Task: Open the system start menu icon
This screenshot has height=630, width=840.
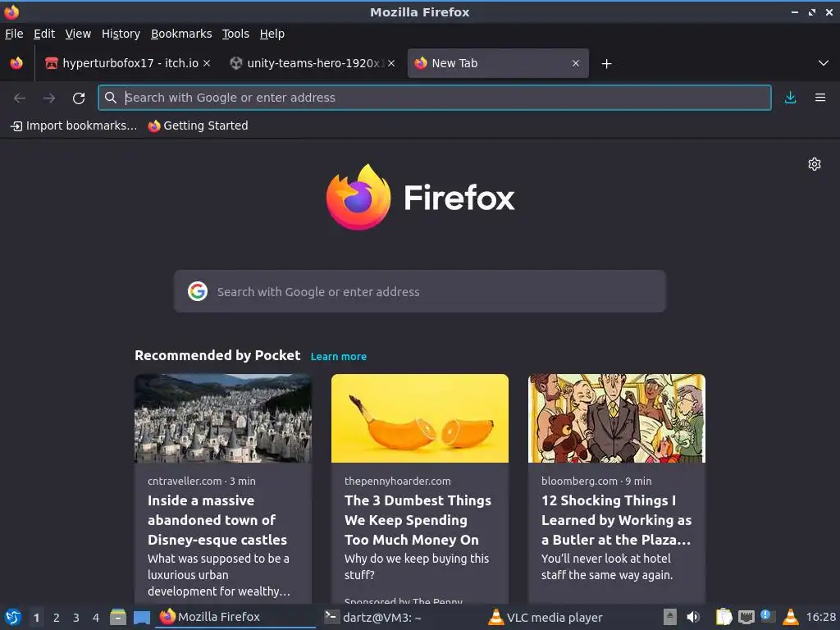Action: click(13, 617)
